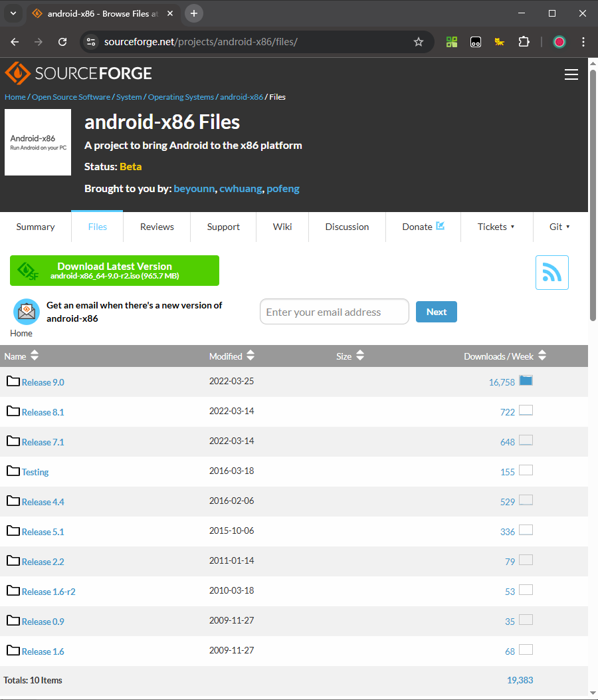
Task: Click the Next button
Action: tap(437, 312)
